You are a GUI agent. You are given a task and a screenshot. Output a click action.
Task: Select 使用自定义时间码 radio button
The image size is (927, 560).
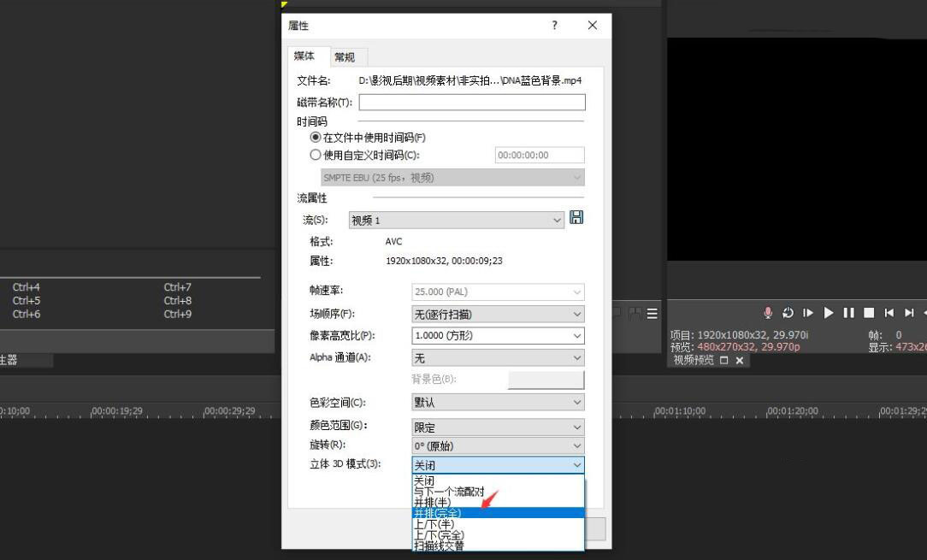pyautogui.click(x=315, y=155)
